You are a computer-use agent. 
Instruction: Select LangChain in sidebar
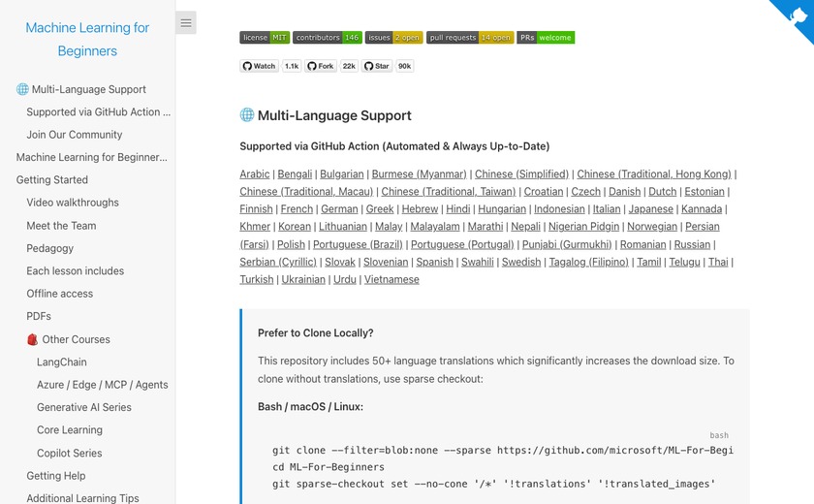(x=62, y=362)
